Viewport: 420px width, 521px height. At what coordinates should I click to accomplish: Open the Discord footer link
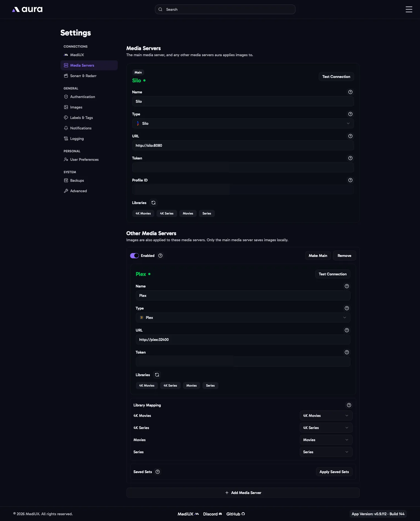pos(212,514)
